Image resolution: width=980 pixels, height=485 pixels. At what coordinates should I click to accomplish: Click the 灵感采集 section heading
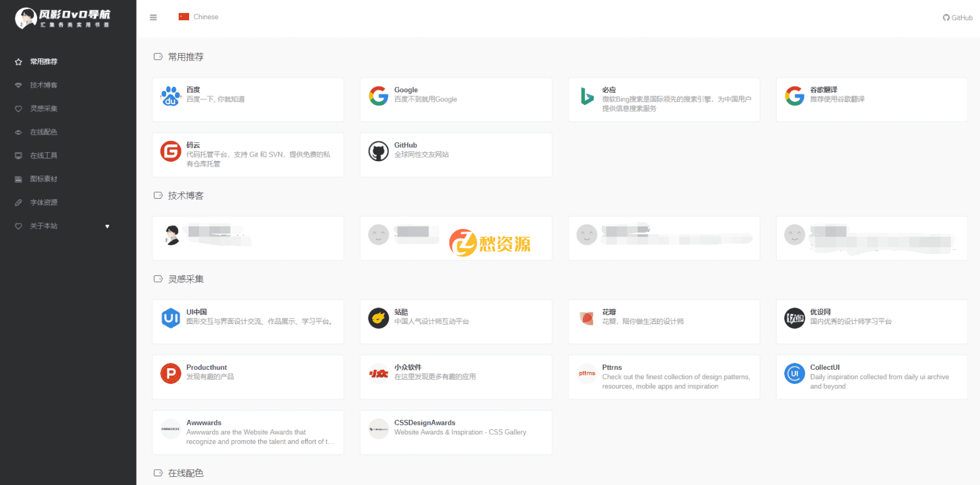coord(186,279)
